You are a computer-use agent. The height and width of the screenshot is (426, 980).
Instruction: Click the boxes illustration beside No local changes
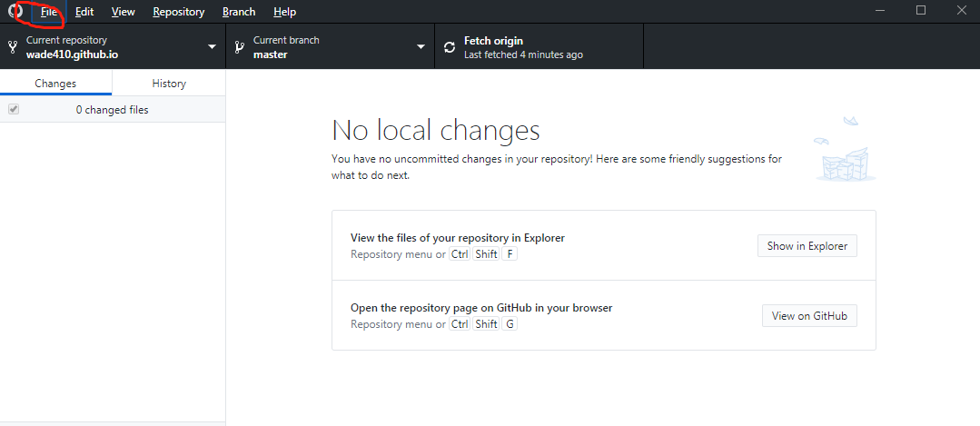845,153
